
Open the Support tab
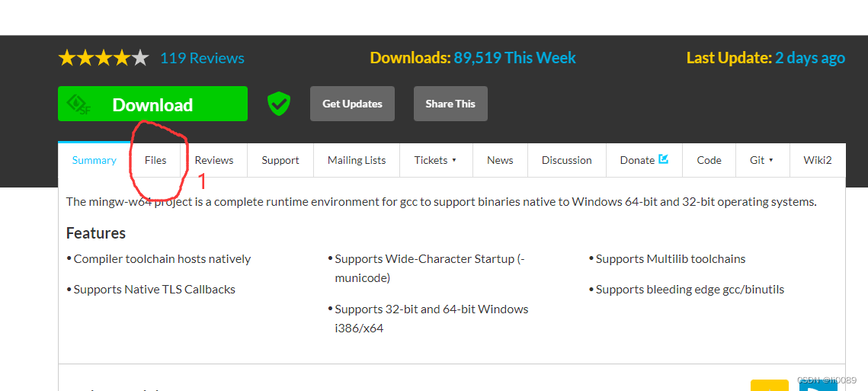point(280,160)
